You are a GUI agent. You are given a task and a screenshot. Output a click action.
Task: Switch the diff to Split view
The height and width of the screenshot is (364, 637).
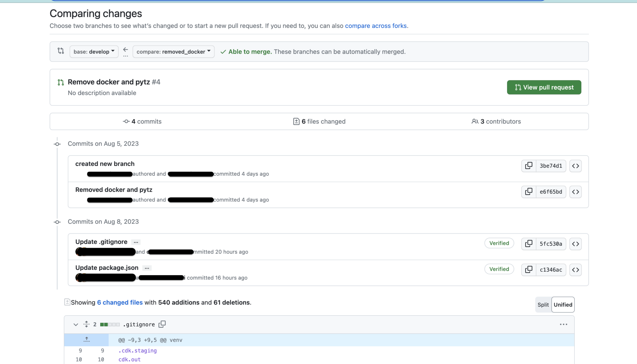coord(543,305)
